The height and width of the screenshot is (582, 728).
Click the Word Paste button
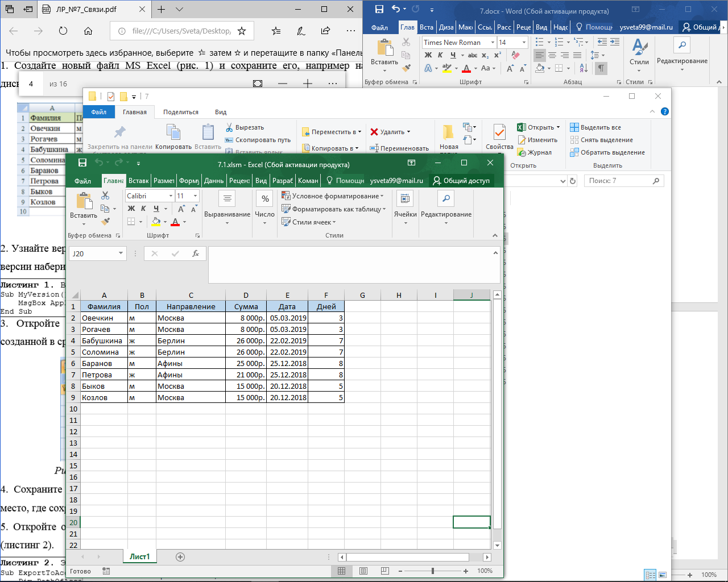pos(384,55)
